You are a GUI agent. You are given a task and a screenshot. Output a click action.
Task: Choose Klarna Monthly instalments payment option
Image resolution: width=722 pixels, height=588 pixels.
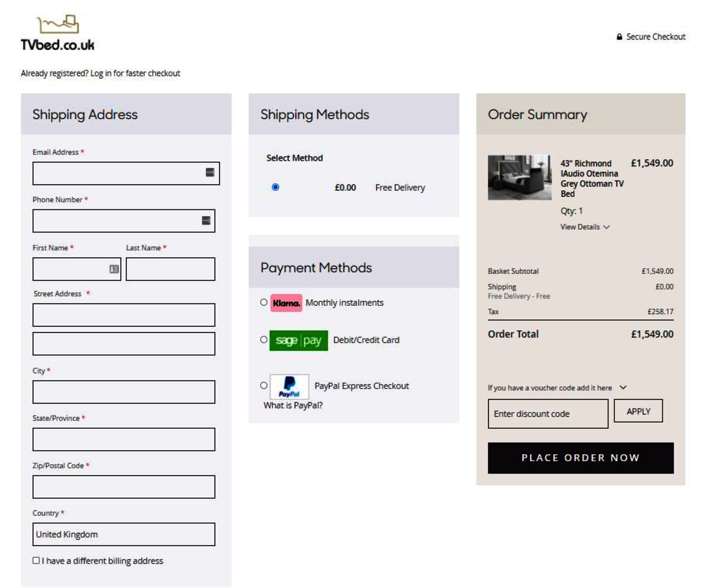263,302
